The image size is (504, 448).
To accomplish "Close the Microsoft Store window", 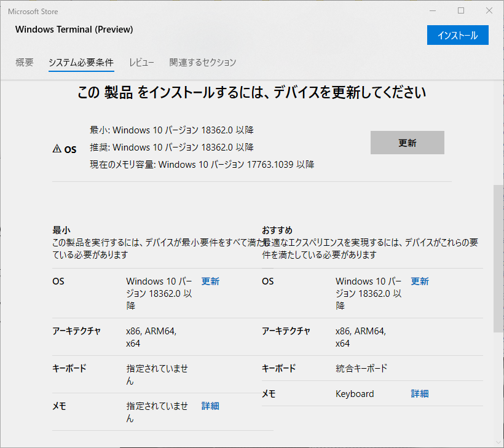I will (x=489, y=11).
